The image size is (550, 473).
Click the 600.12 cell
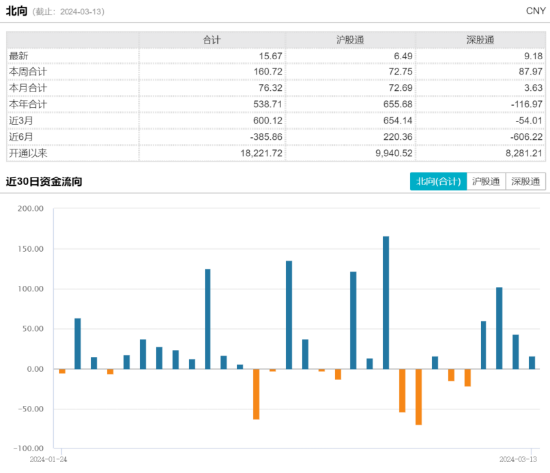(268, 121)
